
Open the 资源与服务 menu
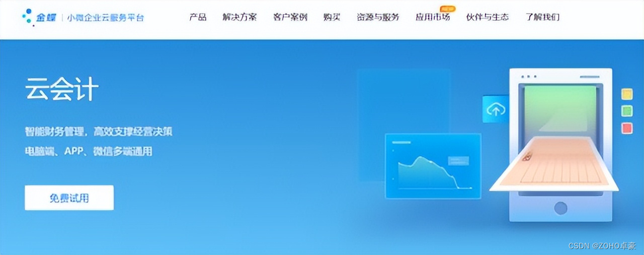click(378, 17)
